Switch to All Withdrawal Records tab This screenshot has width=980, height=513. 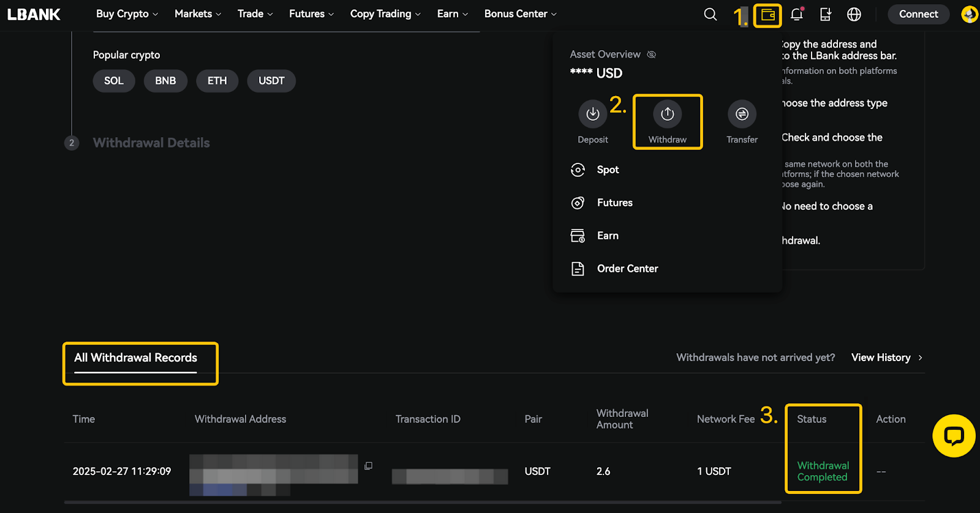[135, 358]
